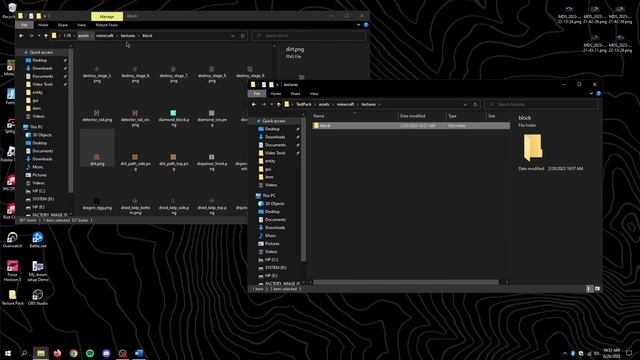Select dragon_egg.png file icon
The width and height of the screenshot is (640, 360).
click(x=97, y=201)
